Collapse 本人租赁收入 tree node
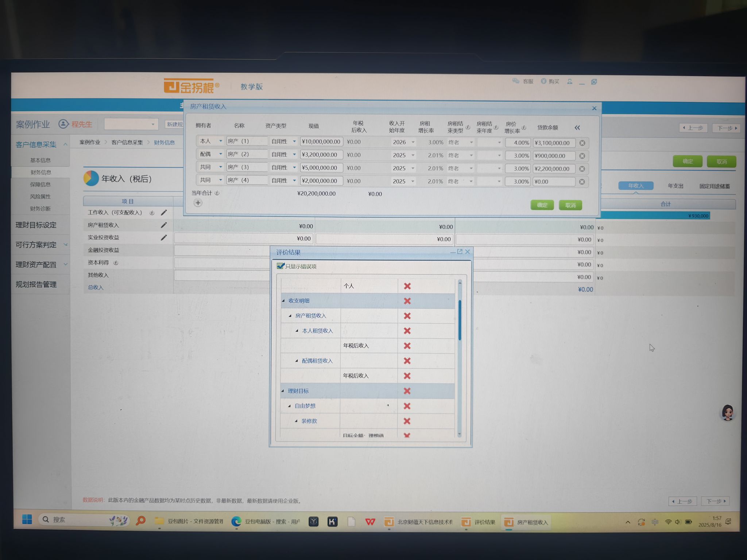747x560 pixels. coord(297,331)
